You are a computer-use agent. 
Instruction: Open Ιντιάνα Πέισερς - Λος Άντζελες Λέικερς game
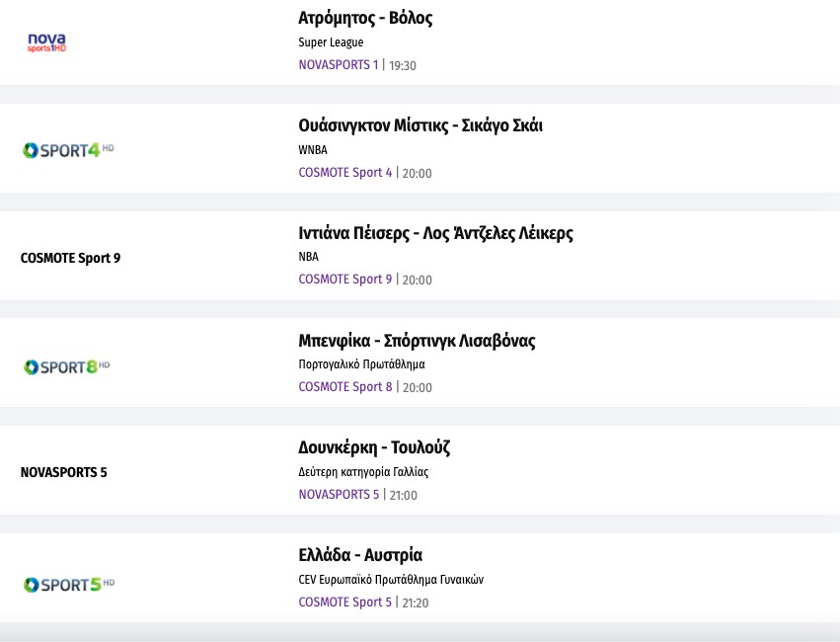(x=435, y=233)
